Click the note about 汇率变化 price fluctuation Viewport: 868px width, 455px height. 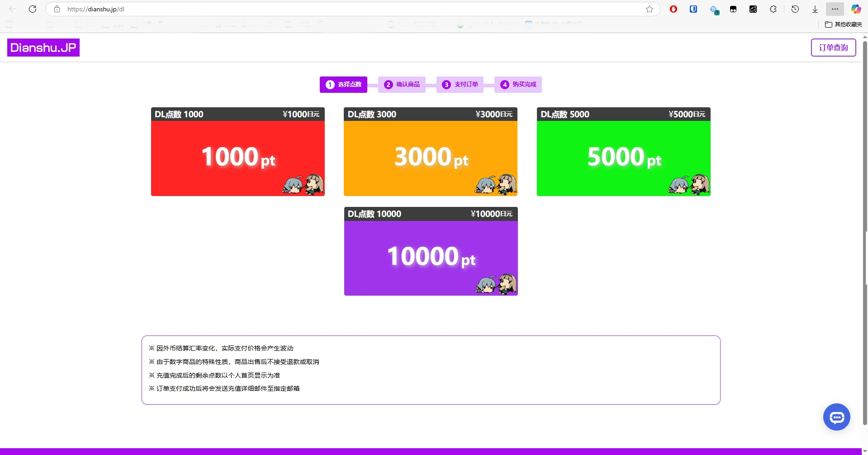click(x=221, y=348)
